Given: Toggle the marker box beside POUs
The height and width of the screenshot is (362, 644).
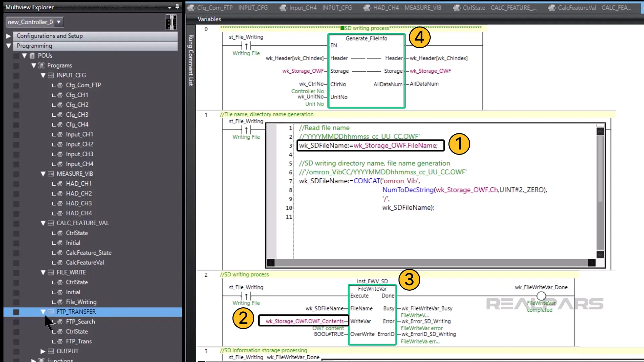Looking at the screenshot, I should coord(16,56).
